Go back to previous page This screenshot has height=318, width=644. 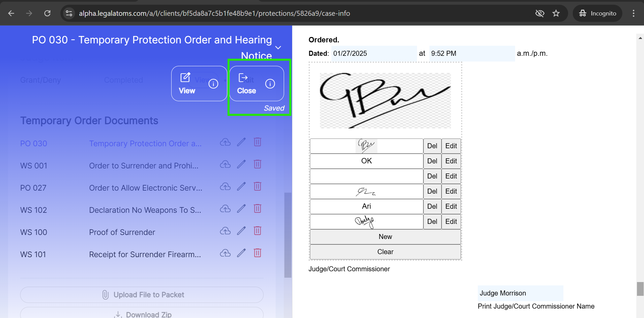click(x=11, y=13)
